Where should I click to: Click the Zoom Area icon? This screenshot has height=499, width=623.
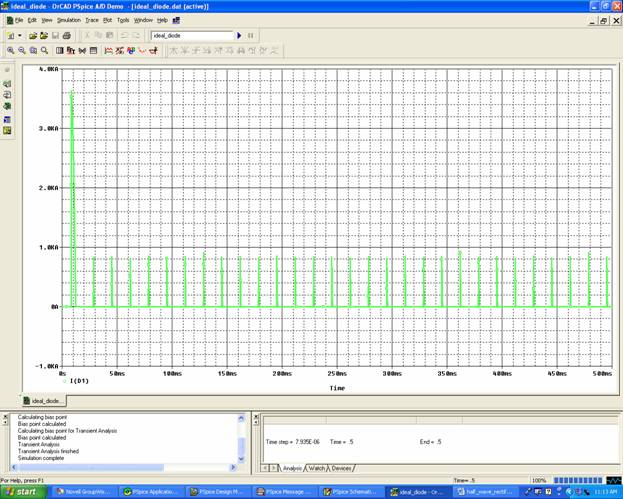coord(33,50)
